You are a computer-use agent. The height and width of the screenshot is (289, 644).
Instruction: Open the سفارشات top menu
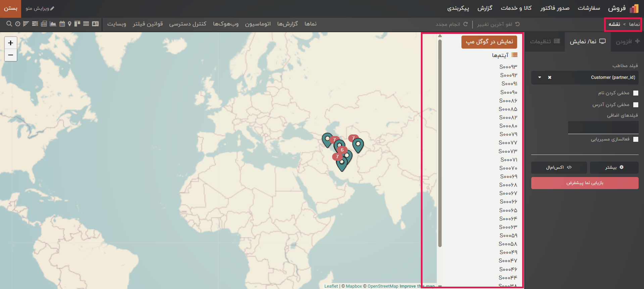tap(589, 8)
